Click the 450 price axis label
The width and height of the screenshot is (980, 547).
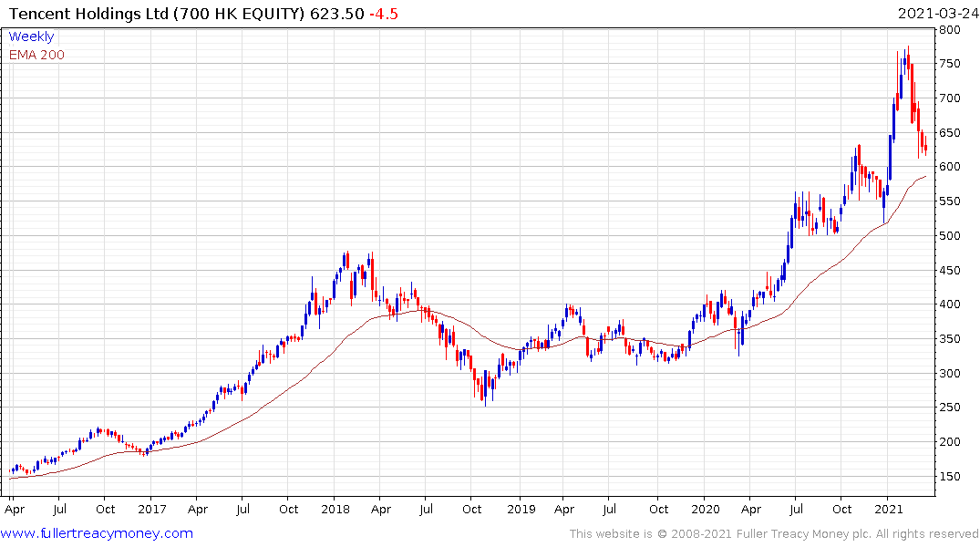(x=950, y=270)
